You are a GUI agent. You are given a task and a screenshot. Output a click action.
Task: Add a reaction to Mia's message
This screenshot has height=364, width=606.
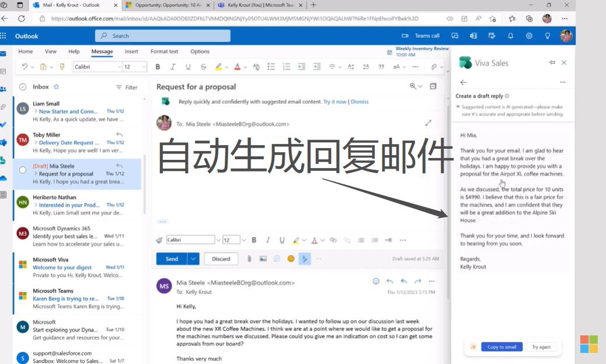point(375,281)
